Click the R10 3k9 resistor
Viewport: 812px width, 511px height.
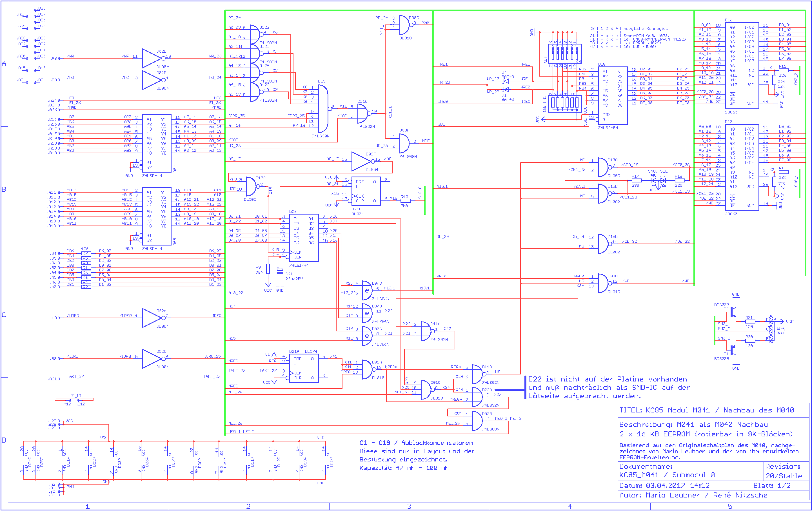pos(405,201)
